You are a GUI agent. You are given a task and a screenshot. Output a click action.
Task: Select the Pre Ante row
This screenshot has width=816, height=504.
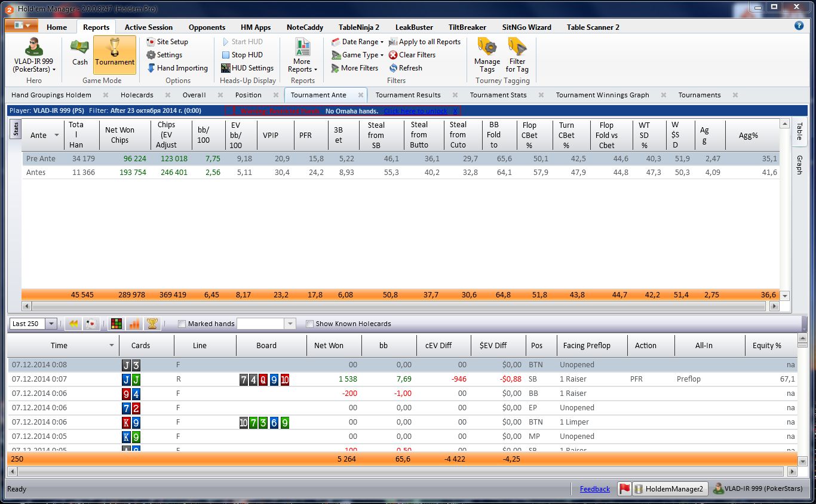coord(400,159)
